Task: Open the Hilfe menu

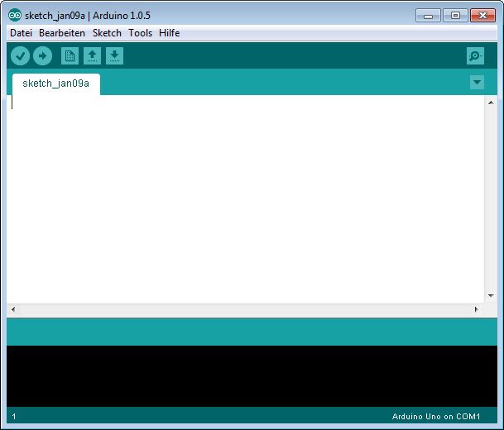Action: (170, 33)
